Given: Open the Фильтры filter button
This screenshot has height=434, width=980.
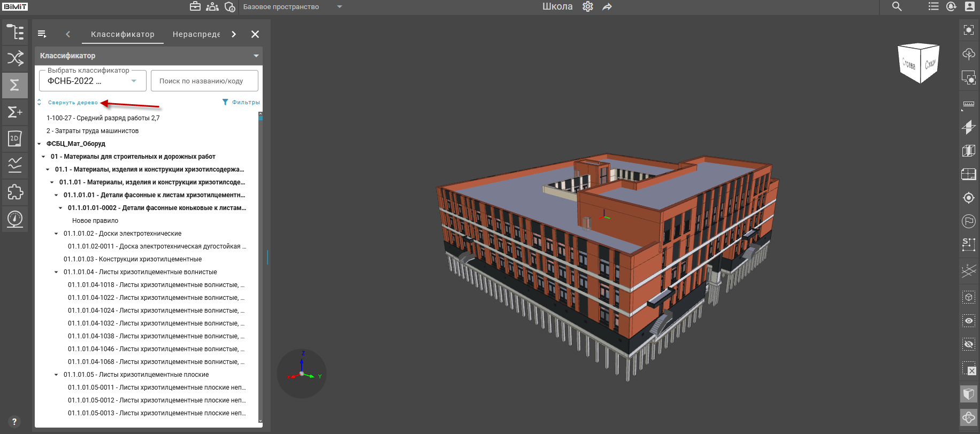Looking at the screenshot, I should click(241, 103).
